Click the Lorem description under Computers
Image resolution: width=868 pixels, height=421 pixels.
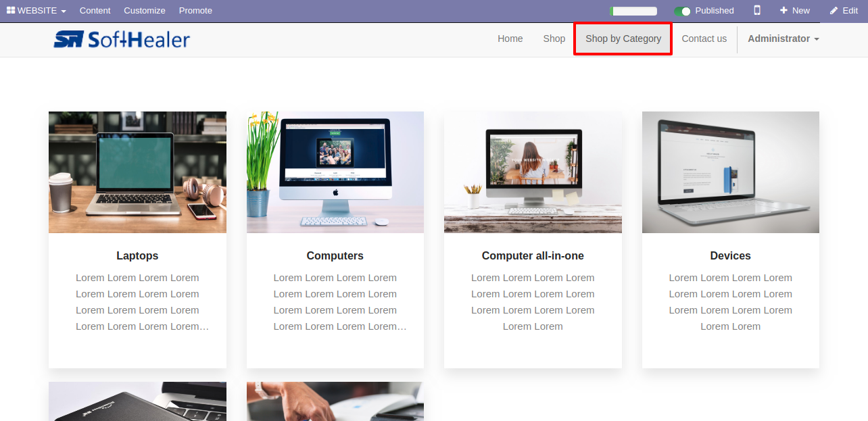click(335, 302)
